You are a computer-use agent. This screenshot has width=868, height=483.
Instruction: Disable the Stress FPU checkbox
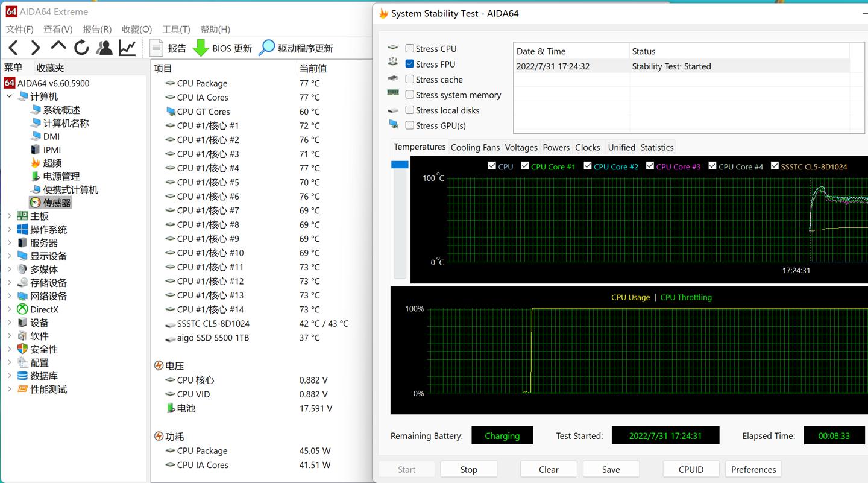point(409,64)
